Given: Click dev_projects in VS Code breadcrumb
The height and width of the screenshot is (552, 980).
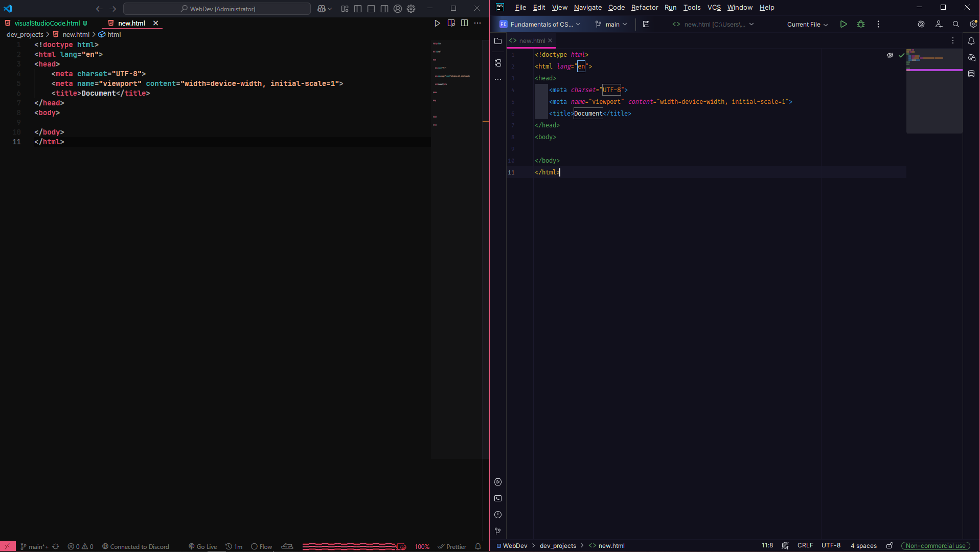Looking at the screenshot, I should coord(25,34).
